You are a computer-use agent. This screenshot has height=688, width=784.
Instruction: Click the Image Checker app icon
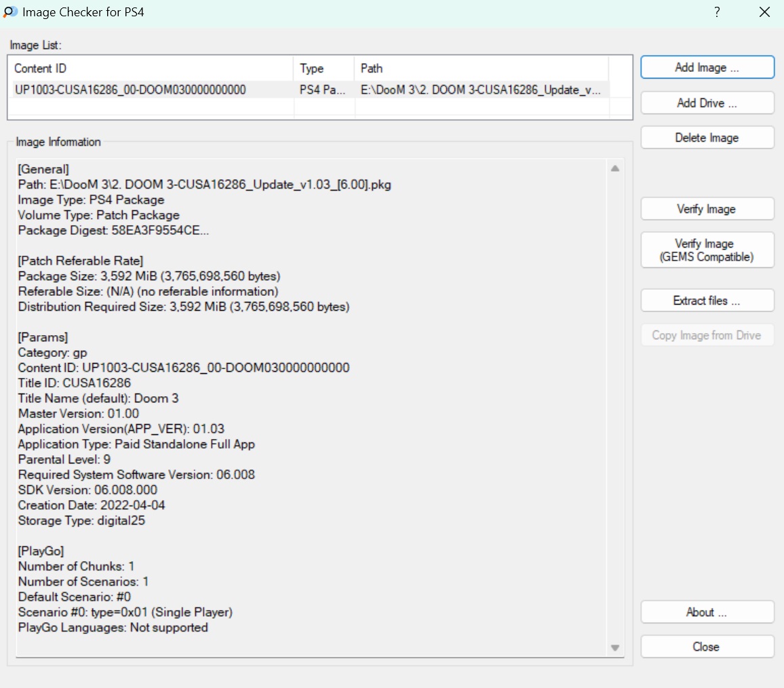point(10,12)
